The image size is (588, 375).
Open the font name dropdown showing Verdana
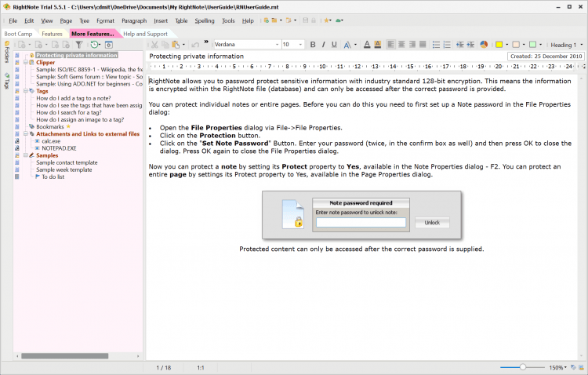point(277,45)
